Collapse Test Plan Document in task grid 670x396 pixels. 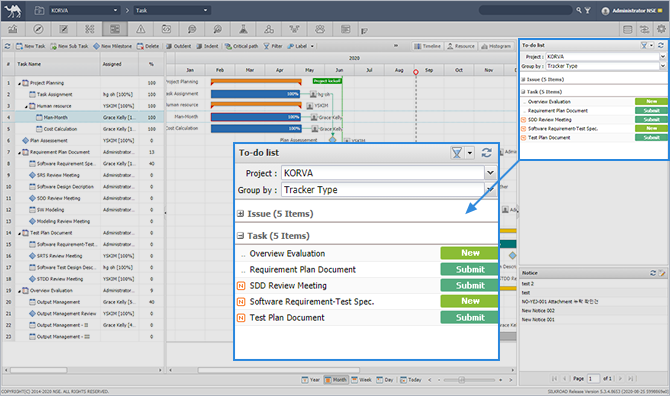pyautogui.click(x=19, y=233)
